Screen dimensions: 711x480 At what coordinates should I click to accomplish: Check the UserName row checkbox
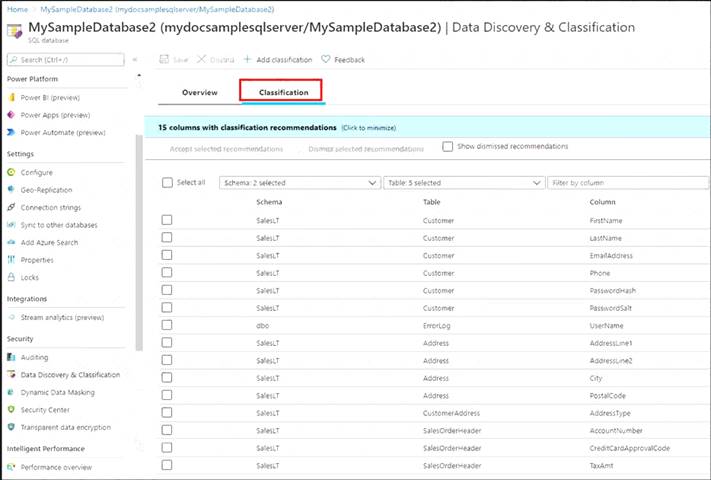[x=167, y=325]
